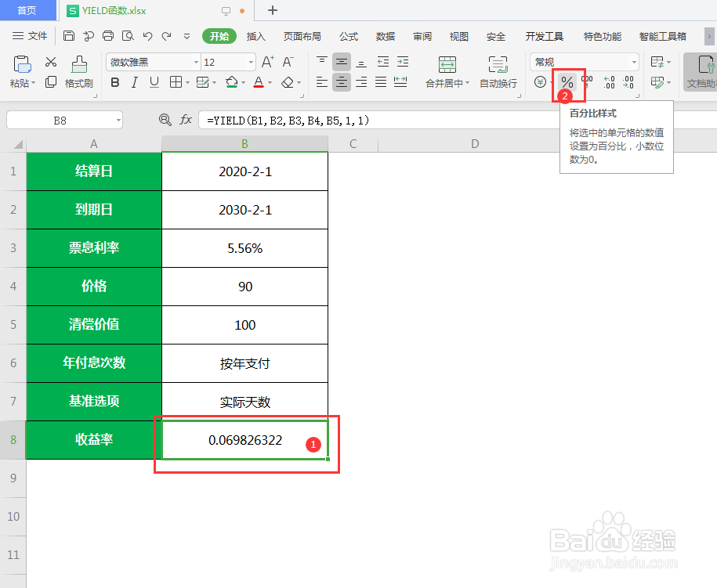Expand Merge and Center (合并居中) dropdown arrow
This screenshot has width=717, height=588.
click(467, 83)
